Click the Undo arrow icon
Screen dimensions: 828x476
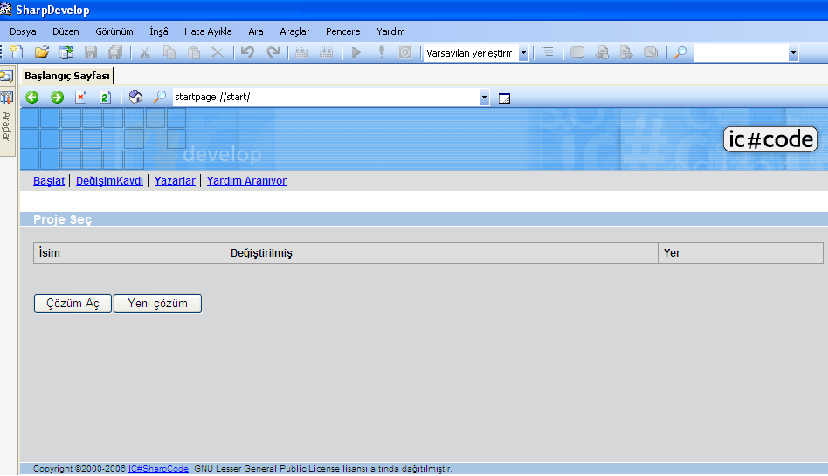[247, 52]
